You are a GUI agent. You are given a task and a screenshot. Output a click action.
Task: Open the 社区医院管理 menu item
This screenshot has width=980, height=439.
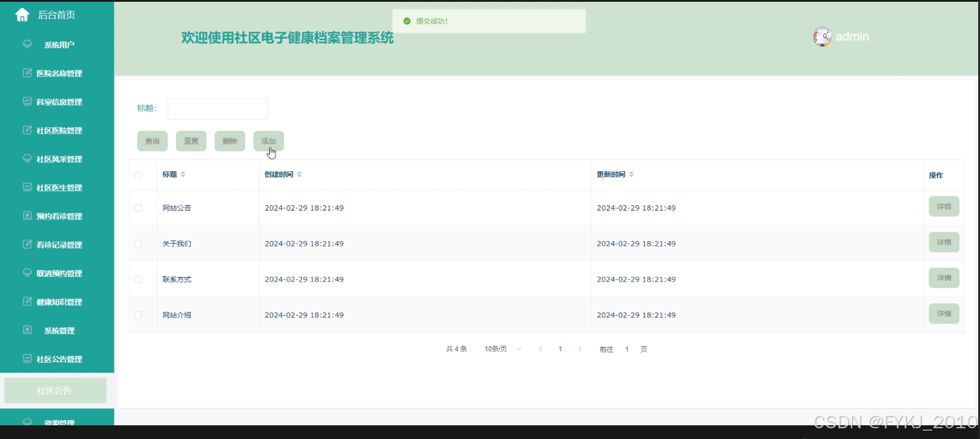pos(57,131)
